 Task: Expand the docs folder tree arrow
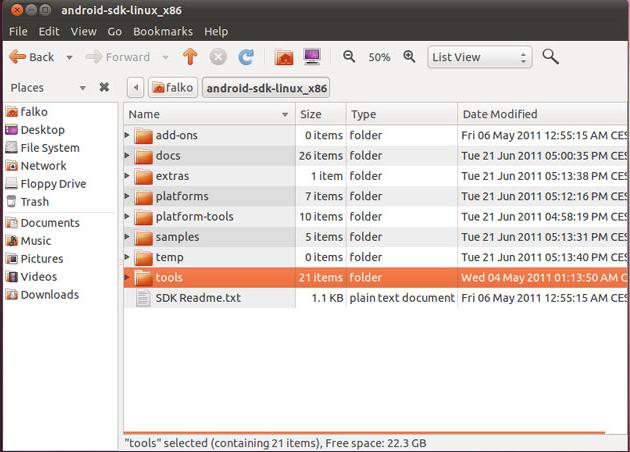(127, 156)
